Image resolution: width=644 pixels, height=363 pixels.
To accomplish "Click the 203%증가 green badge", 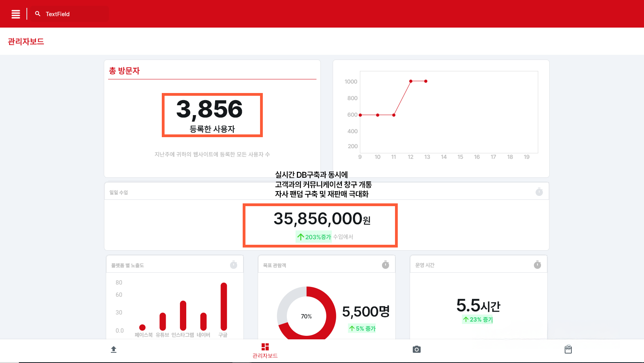I will 314,237.
